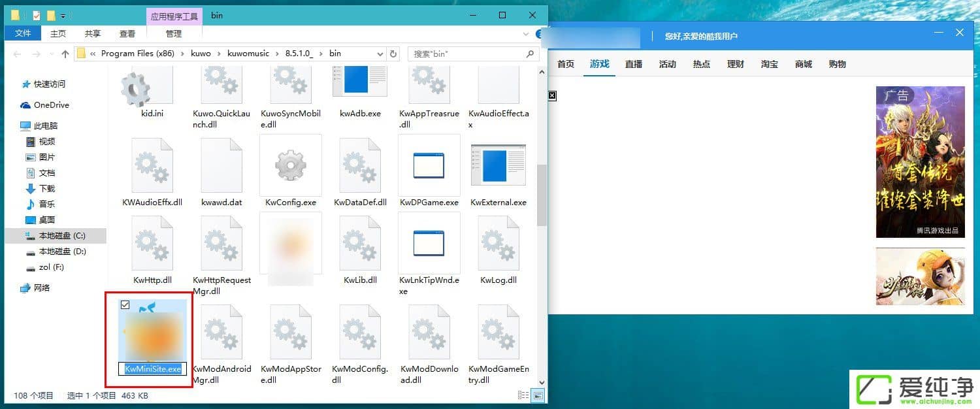Open the 管理 application tools tab
Screen dimensions: 980x409
coord(173,33)
